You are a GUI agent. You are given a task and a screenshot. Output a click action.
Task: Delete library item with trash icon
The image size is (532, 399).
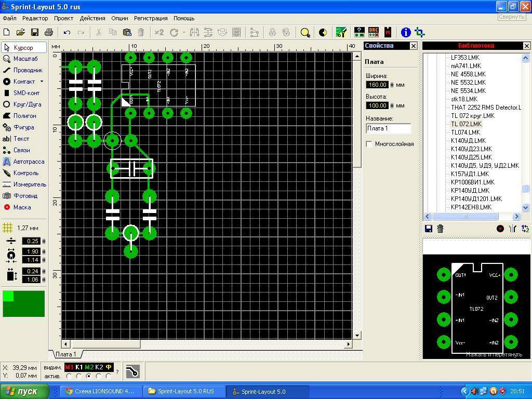pyautogui.click(x=440, y=229)
